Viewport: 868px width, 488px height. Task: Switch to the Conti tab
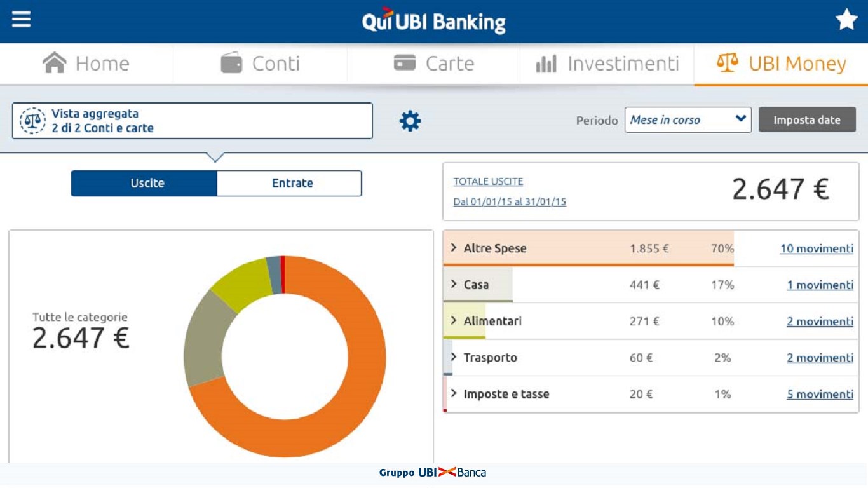coord(261,64)
